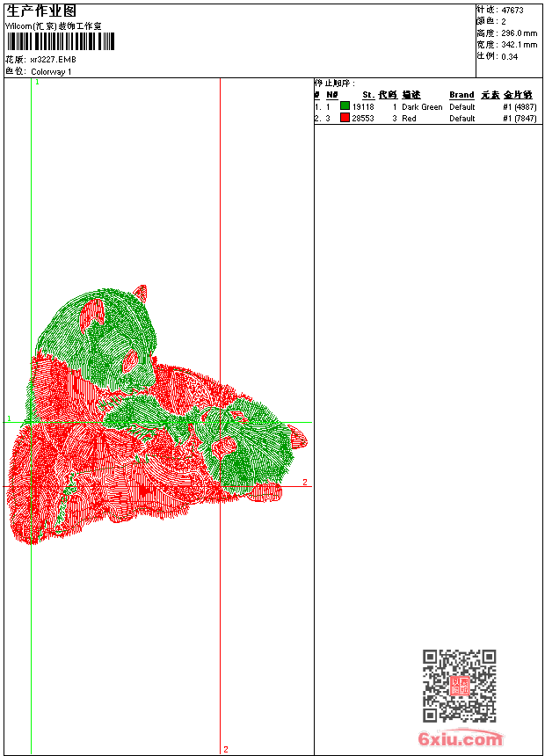Click the marker 2 at bottom of red line
Screen dimensions: 545x756
225,749
